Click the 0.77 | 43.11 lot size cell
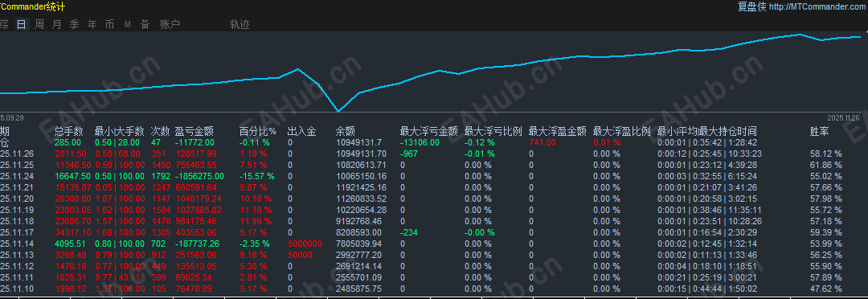 (x=117, y=277)
